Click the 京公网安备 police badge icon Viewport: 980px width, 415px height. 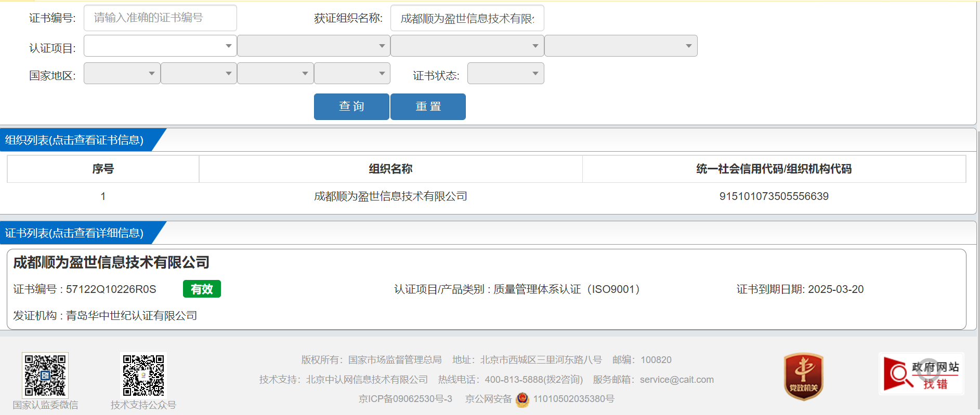[x=522, y=399]
